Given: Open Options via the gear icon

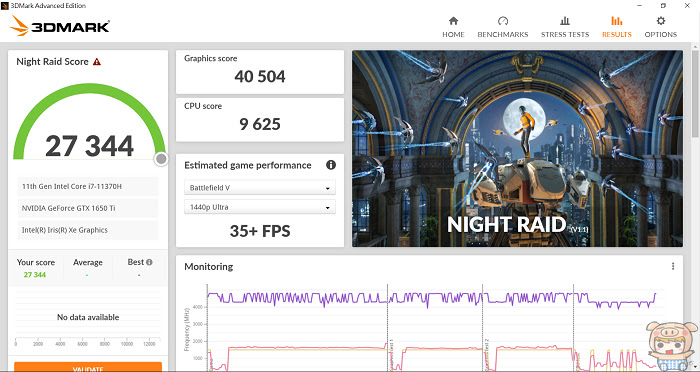Looking at the screenshot, I should [x=661, y=21].
